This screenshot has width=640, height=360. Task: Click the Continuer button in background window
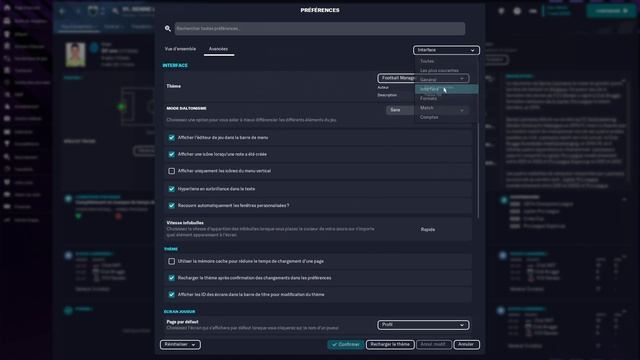(611, 11)
